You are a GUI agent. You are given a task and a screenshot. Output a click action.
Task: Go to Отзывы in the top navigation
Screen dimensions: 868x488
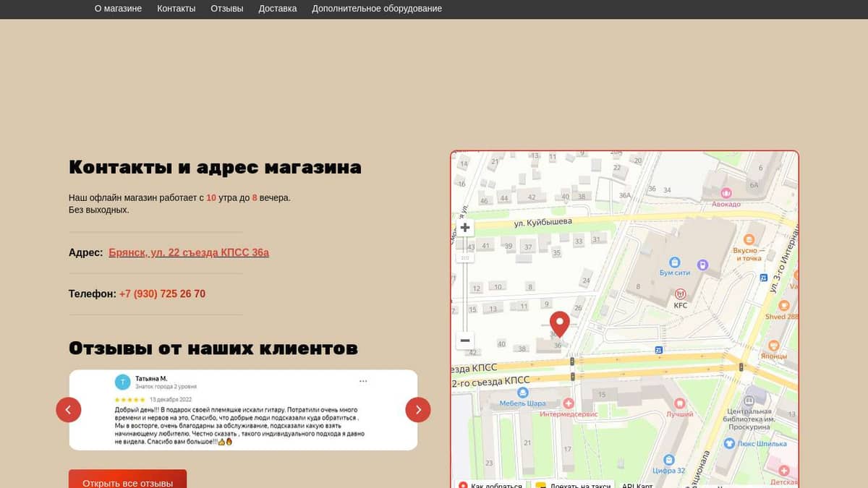[227, 9]
